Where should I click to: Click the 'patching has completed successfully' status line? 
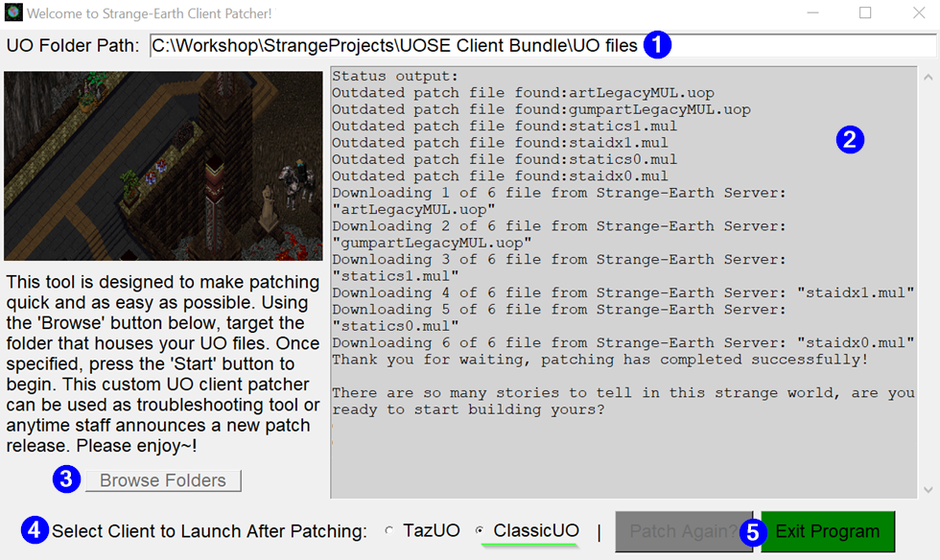click(x=599, y=360)
